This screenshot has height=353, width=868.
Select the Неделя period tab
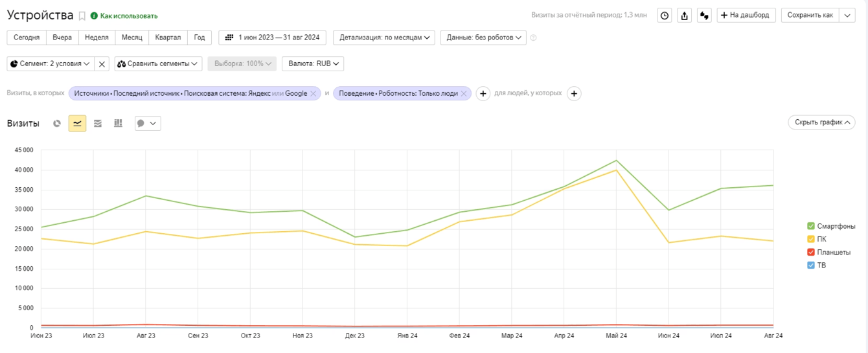click(x=97, y=38)
